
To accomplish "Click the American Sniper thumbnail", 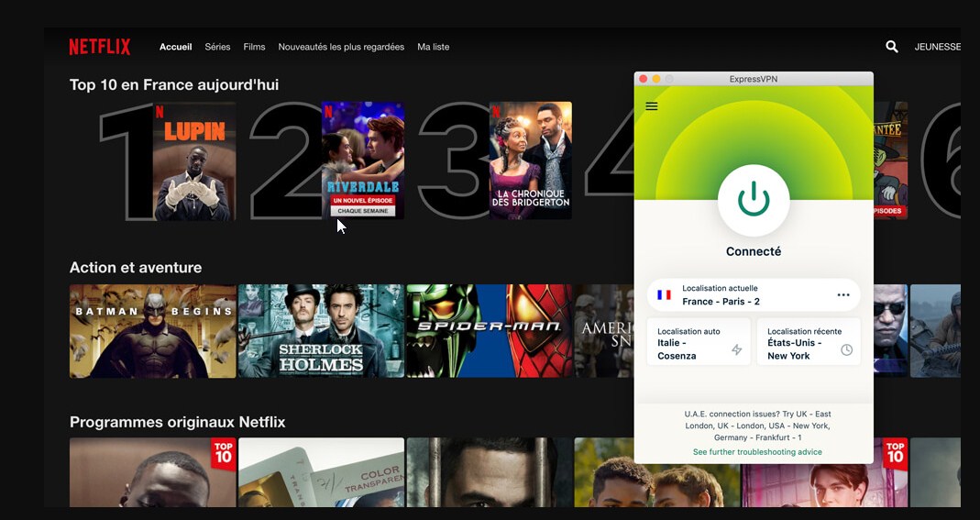I will click(604, 331).
